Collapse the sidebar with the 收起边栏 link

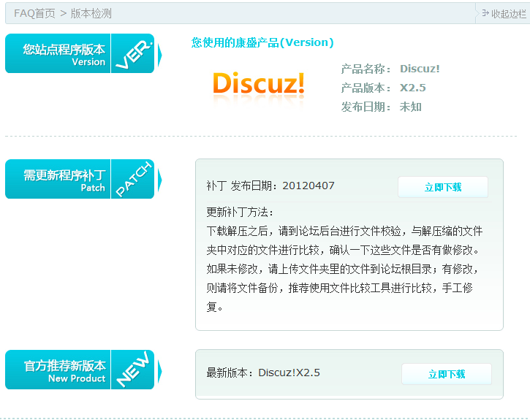[508, 14]
